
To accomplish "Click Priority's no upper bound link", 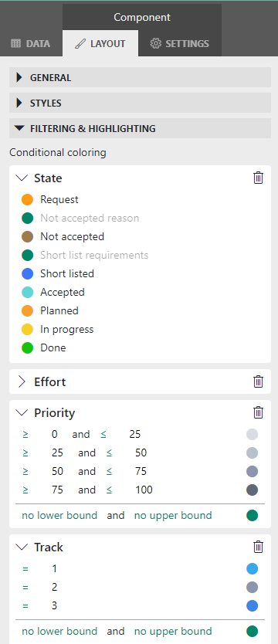I will pos(173,516).
